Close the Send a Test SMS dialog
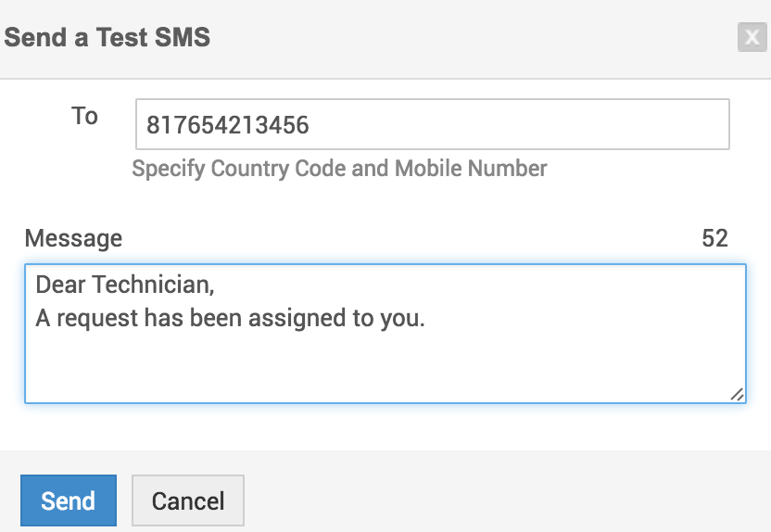Viewport: 771px width, 532px height. [750, 37]
